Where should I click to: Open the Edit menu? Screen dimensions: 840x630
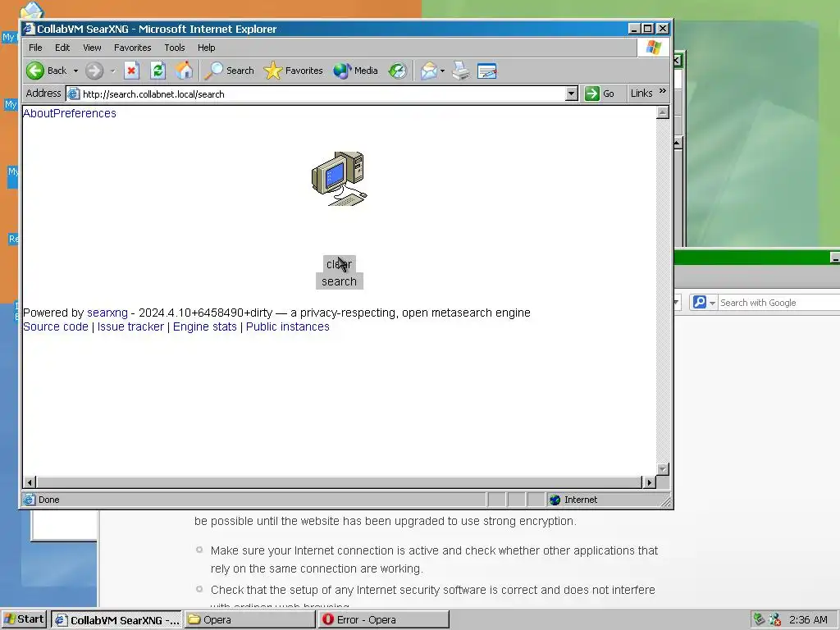[x=62, y=48]
